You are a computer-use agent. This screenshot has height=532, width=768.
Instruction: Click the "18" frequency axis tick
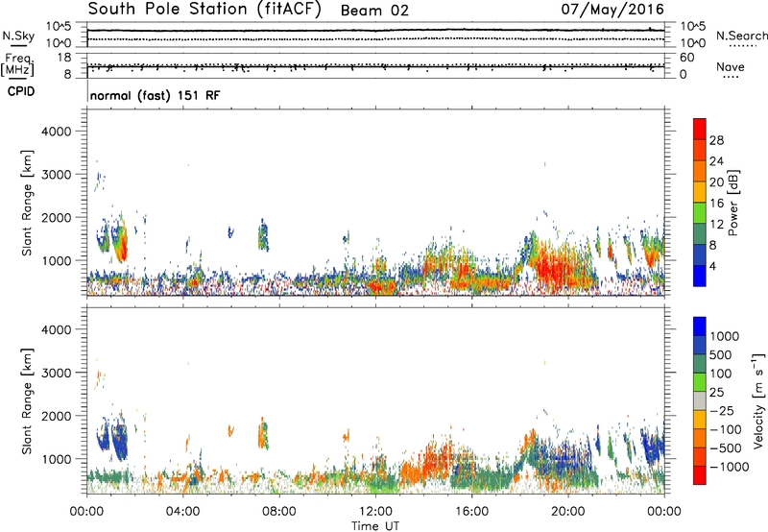pos(64,58)
